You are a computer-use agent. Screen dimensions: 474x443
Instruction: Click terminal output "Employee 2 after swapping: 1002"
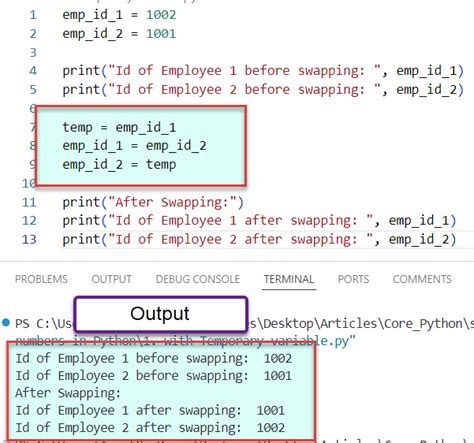click(x=150, y=428)
